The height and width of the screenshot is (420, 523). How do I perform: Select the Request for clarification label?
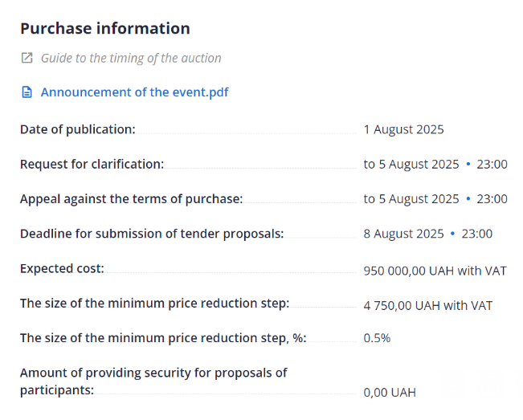tap(92, 164)
